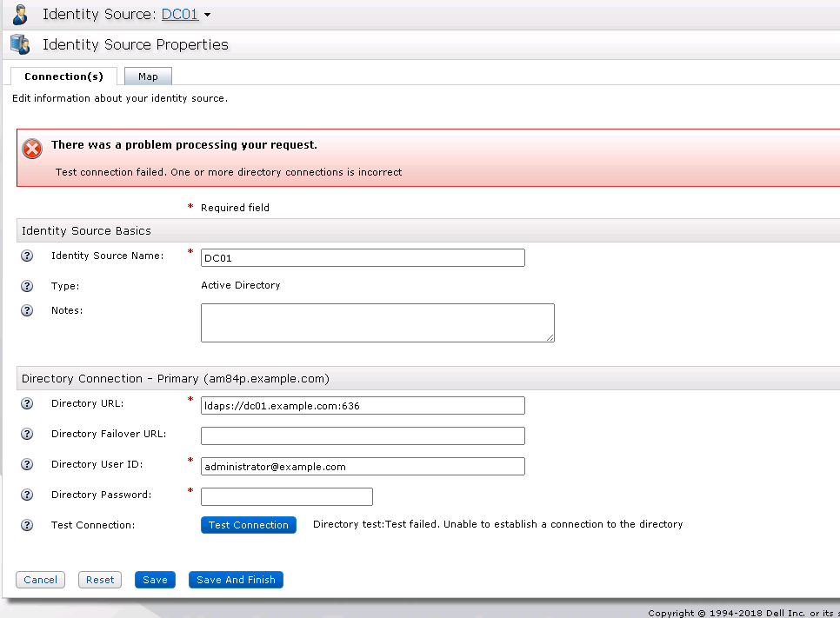Click the help icon for Directory Failover URL
The image size is (840, 618).
[x=26, y=434]
